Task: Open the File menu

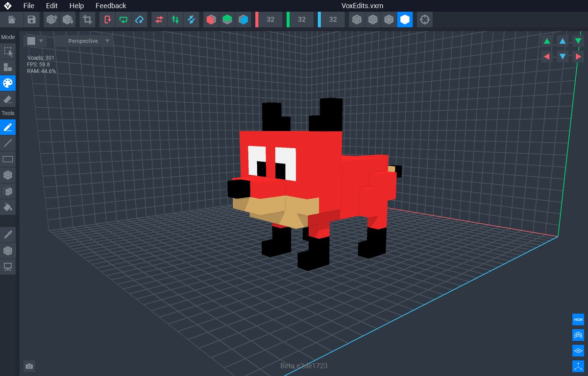Action: (x=29, y=6)
